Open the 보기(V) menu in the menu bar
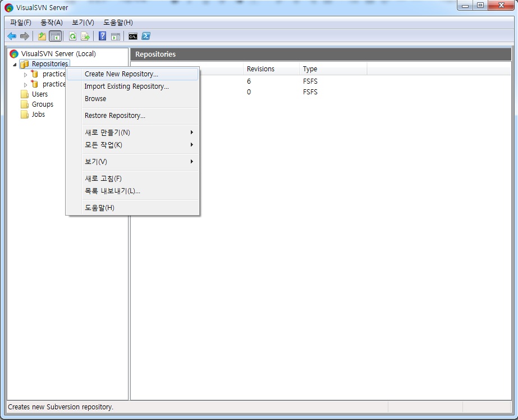518x420 pixels. click(x=83, y=22)
